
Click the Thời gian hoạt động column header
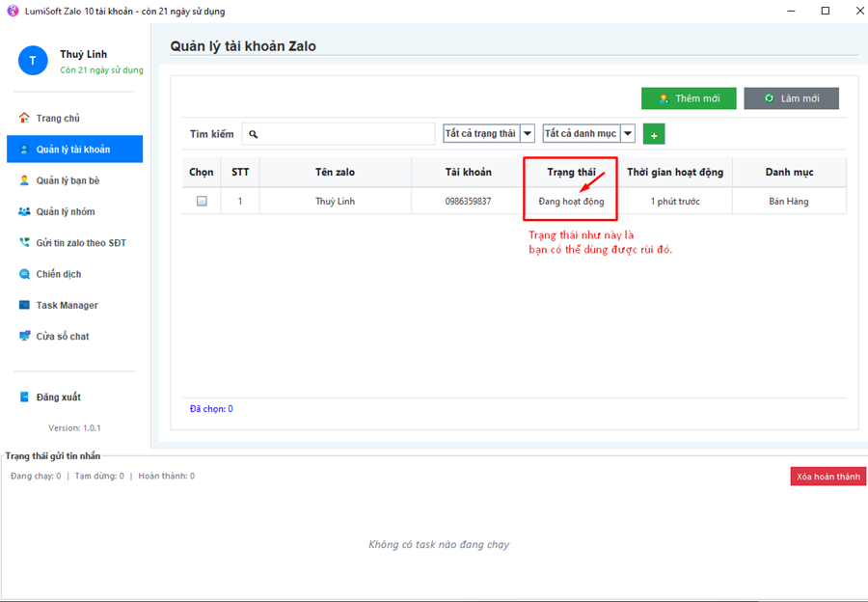click(674, 172)
